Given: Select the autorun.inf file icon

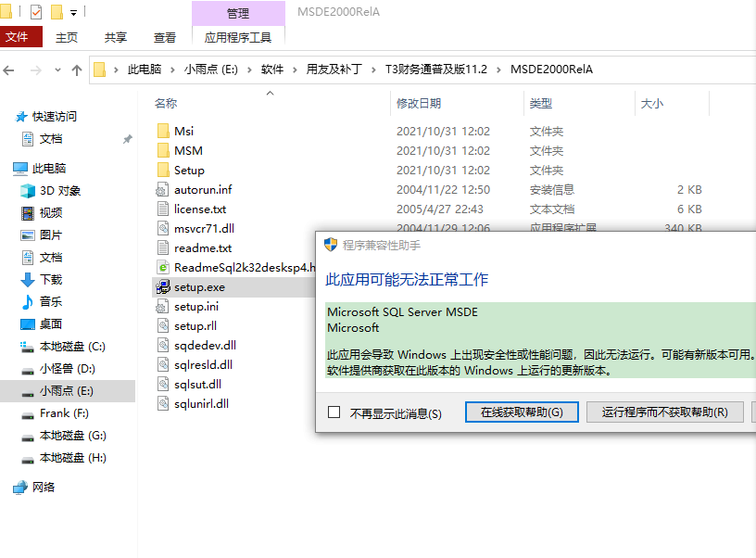Looking at the screenshot, I should point(163,190).
